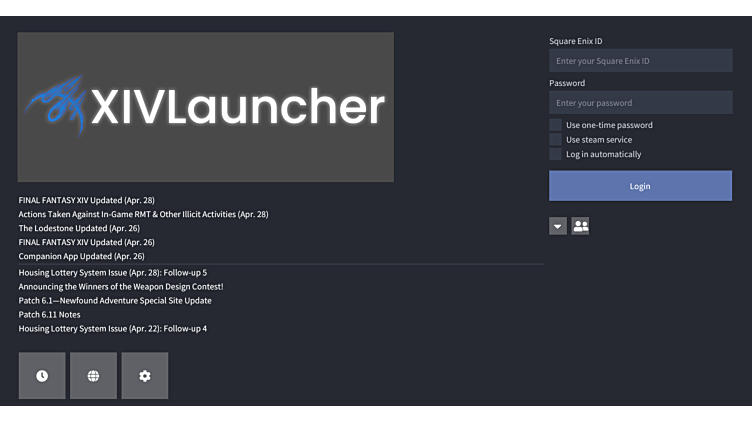
Task: Open Patch 6.1 Newfound Adventure Special Site Update
Action: pos(115,300)
